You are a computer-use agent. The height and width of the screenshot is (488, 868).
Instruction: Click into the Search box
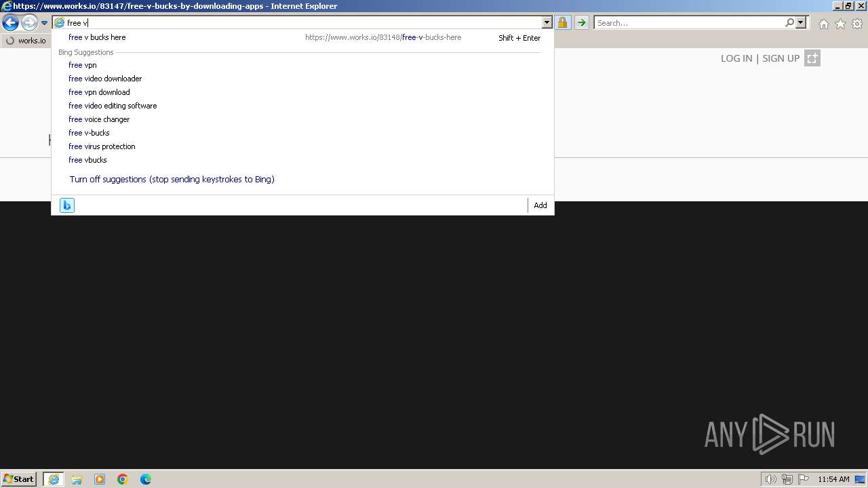pos(688,22)
